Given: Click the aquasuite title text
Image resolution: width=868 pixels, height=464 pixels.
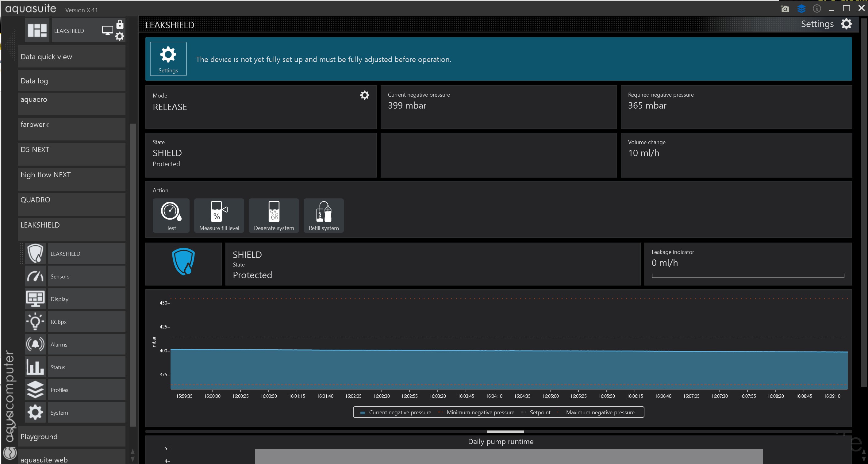Looking at the screenshot, I should coord(31,9).
